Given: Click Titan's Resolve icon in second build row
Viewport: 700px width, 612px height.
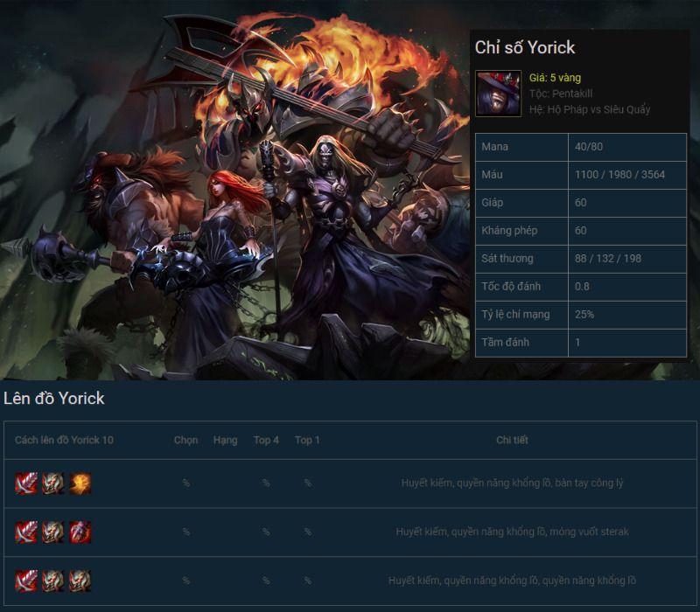Looking at the screenshot, I should (x=53, y=532).
